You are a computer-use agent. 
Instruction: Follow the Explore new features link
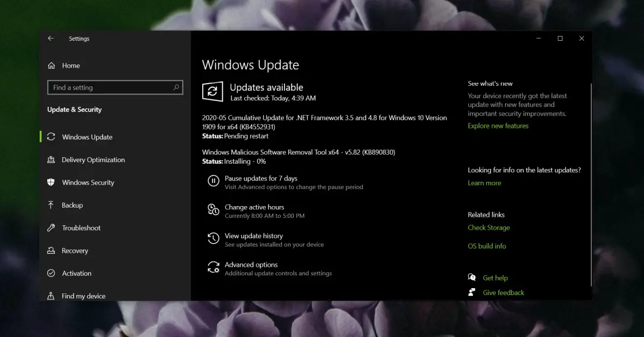pos(498,126)
